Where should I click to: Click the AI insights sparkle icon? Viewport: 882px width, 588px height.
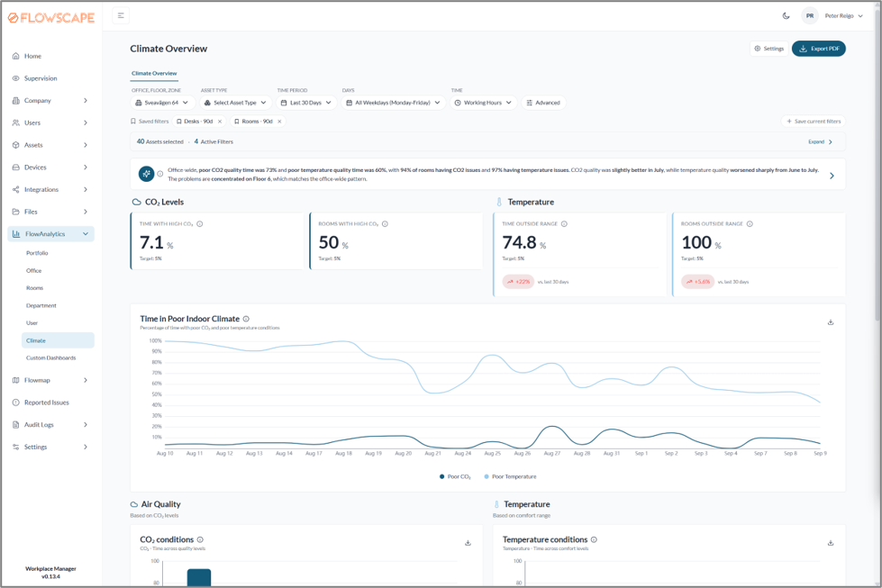point(146,174)
